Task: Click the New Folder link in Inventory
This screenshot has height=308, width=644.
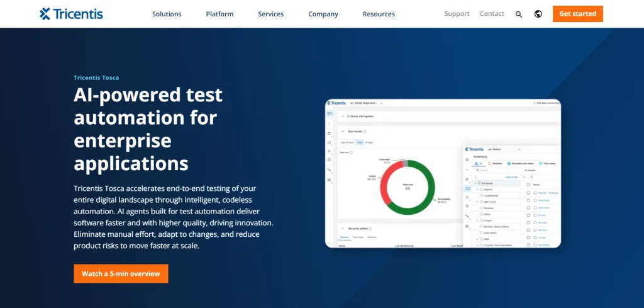Action: pyautogui.click(x=511, y=177)
